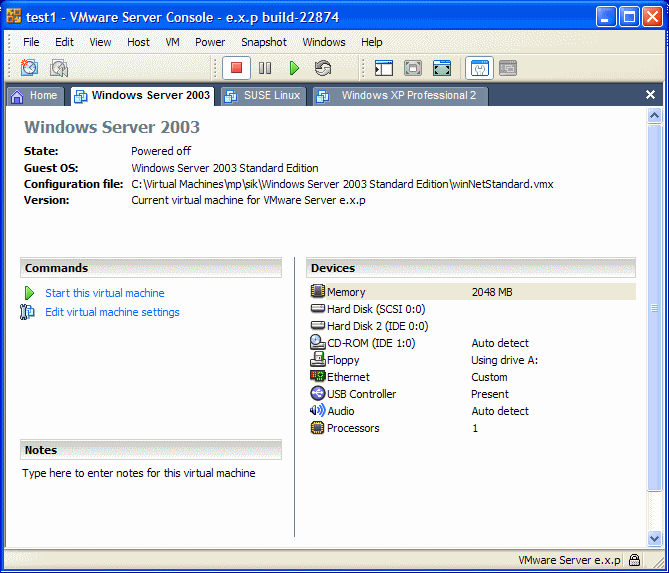Click the settings icon beside Edit command

click(x=27, y=312)
